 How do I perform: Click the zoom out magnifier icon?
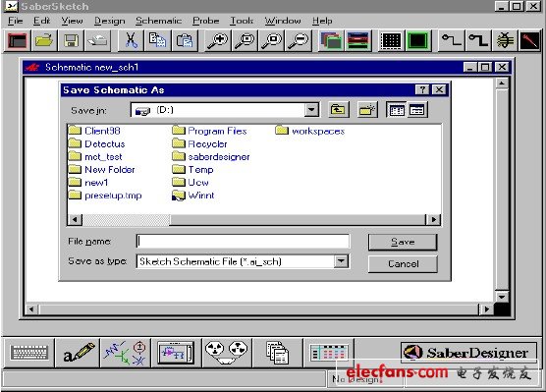point(299,40)
